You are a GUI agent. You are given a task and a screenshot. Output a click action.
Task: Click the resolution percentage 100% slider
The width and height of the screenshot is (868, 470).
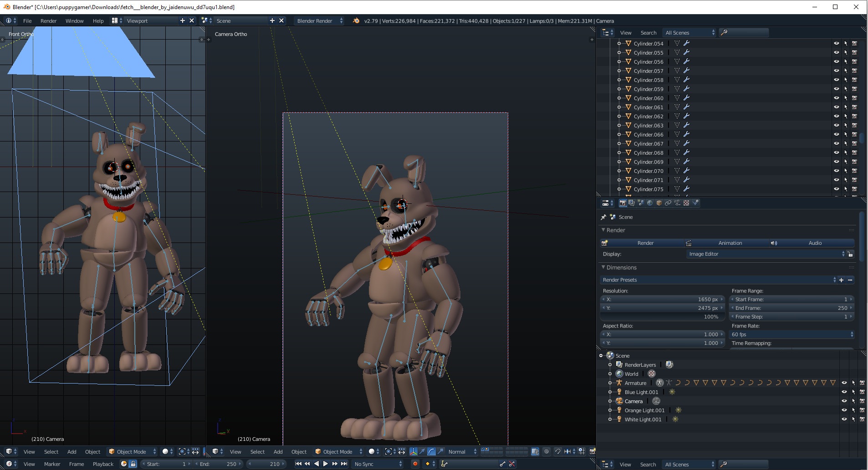(663, 317)
